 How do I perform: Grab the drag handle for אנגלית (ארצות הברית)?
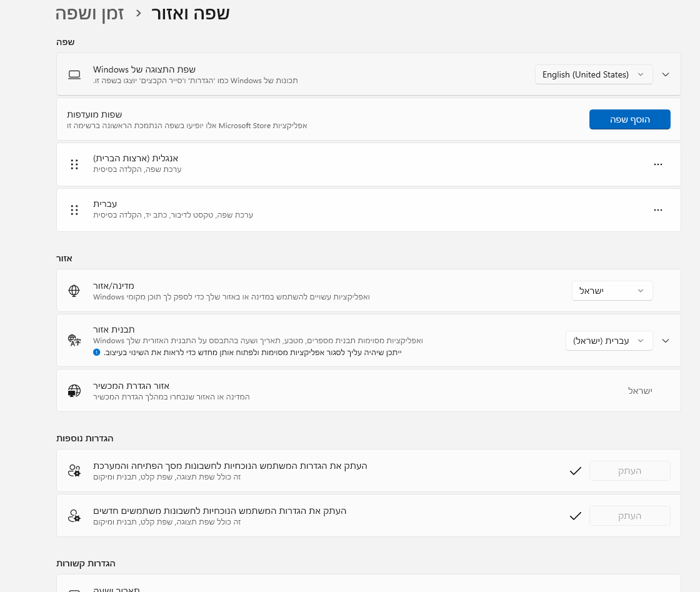(74, 164)
